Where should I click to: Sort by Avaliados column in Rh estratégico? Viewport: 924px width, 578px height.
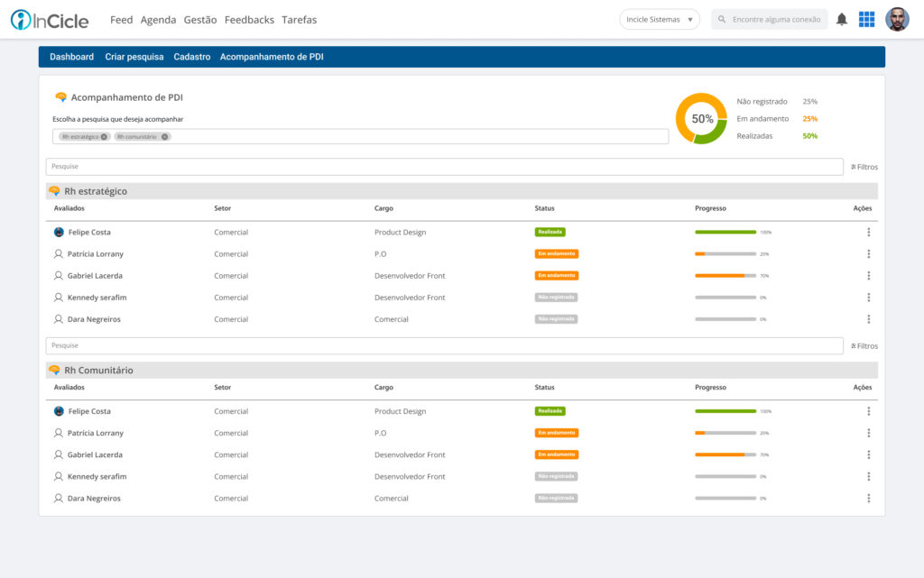(x=69, y=208)
